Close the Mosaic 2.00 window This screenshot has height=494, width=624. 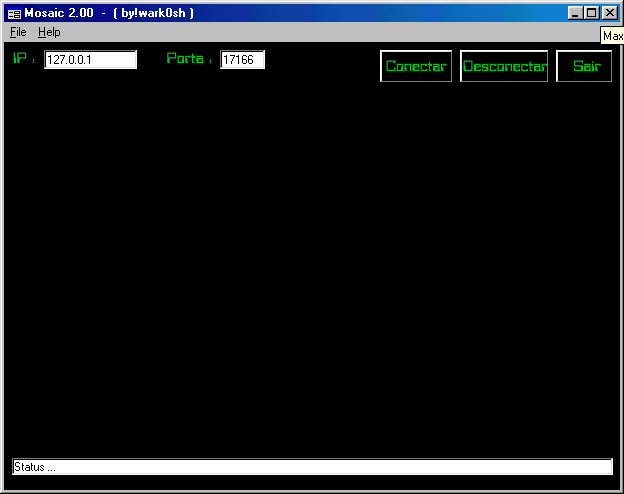609,13
